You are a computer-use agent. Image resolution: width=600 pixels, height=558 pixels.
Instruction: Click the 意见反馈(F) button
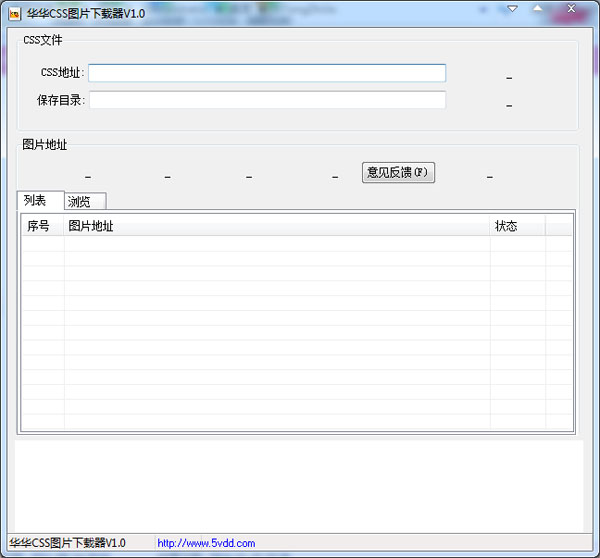(x=398, y=173)
